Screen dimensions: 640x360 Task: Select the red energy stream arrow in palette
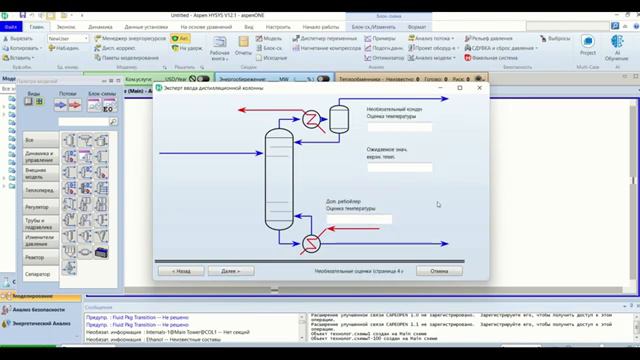coord(75,105)
